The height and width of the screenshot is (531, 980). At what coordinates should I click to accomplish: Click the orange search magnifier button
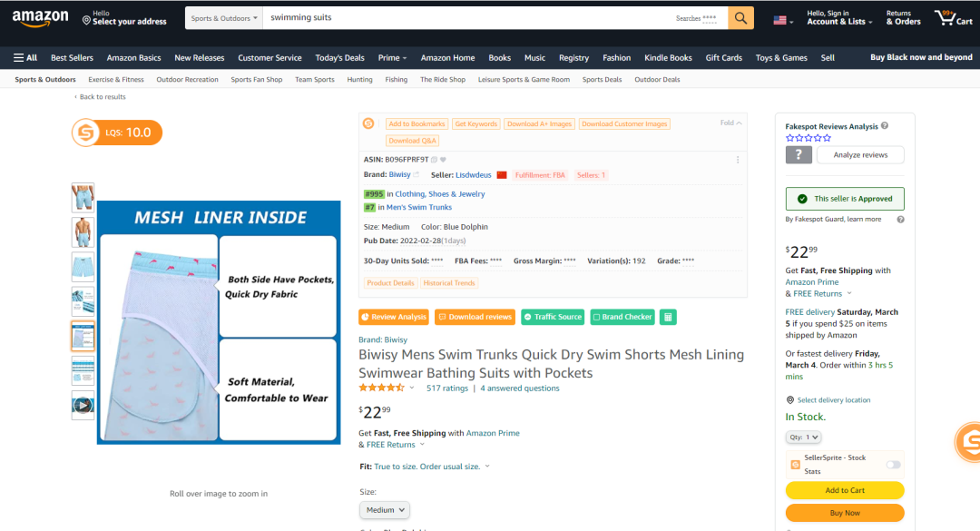pyautogui.click(x=740, y=18)
